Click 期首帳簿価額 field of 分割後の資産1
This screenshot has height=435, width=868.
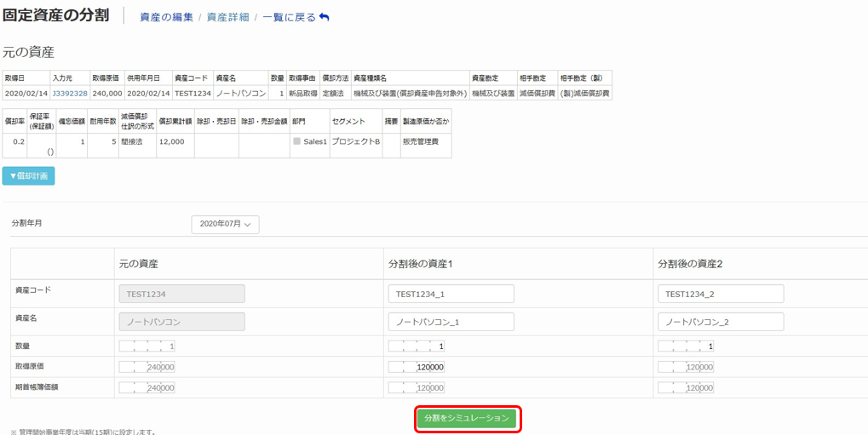click(417, 388)
